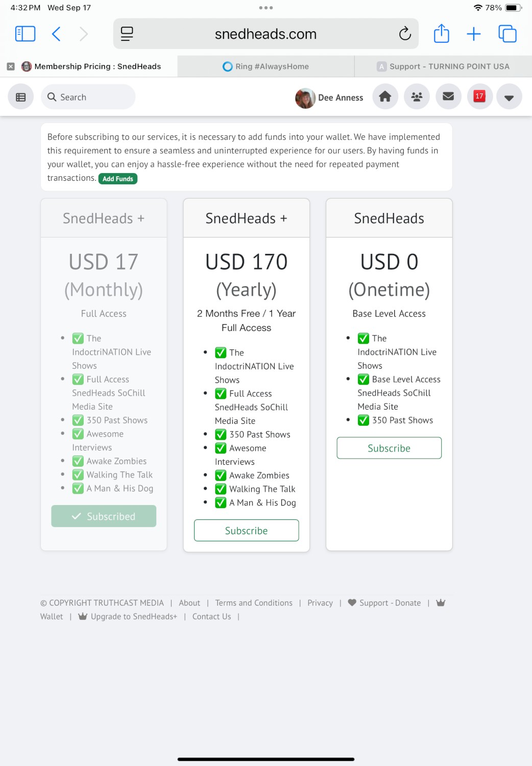
Task: Click the sidebar list menu icon
Action: [x=21, y=97]
